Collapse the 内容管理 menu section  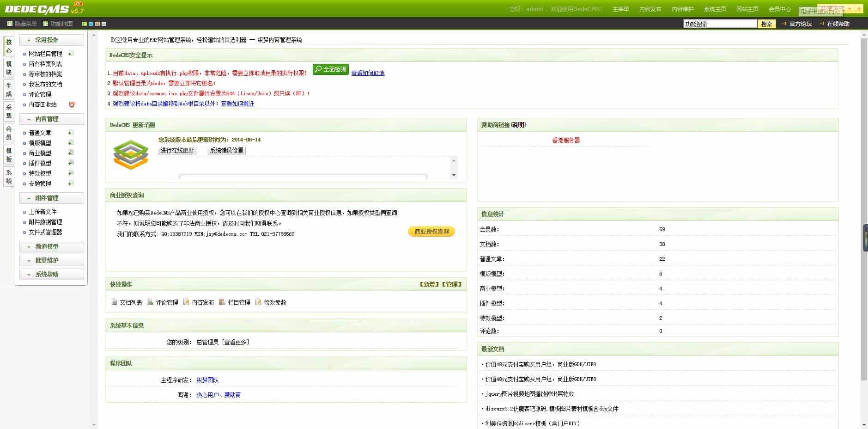pyautogui.click(x=52, y=119)
